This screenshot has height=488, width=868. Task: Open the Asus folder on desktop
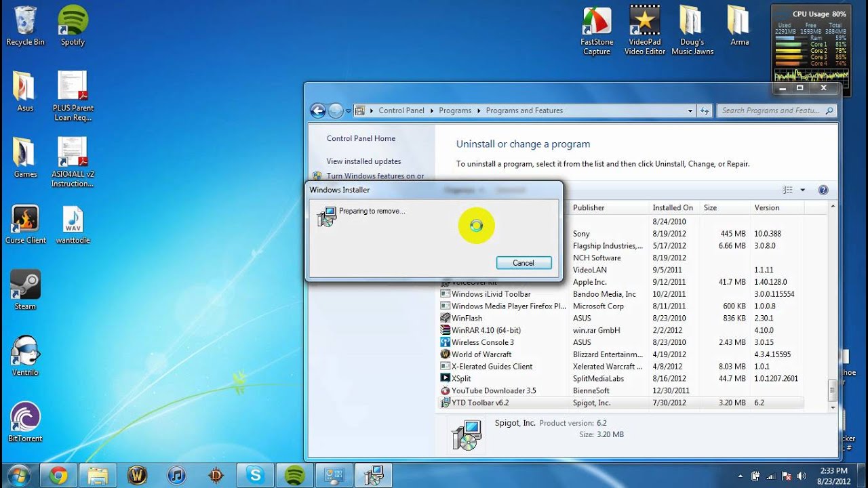(25, 91)
